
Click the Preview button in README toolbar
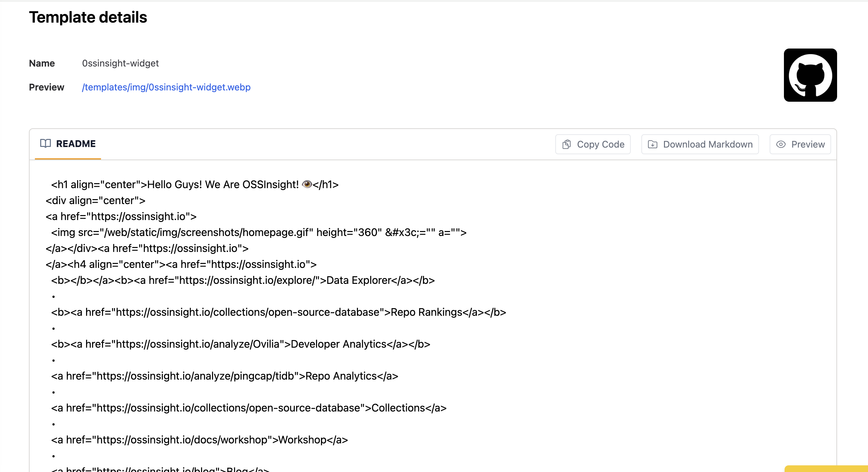point(800,144)
